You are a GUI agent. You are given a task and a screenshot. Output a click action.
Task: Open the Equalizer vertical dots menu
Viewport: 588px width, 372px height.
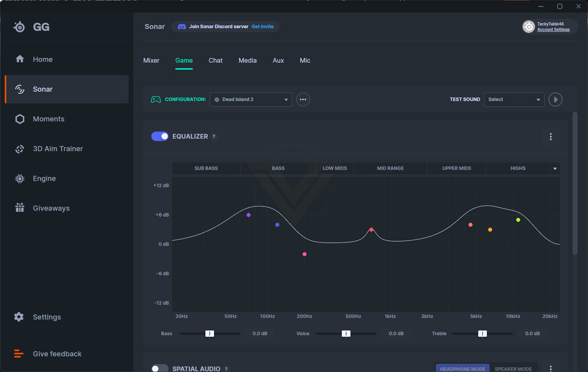551,137
